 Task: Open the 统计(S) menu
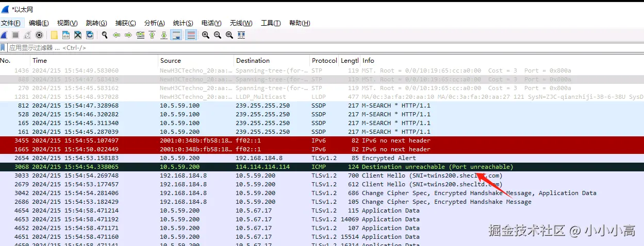click(183, 23)
